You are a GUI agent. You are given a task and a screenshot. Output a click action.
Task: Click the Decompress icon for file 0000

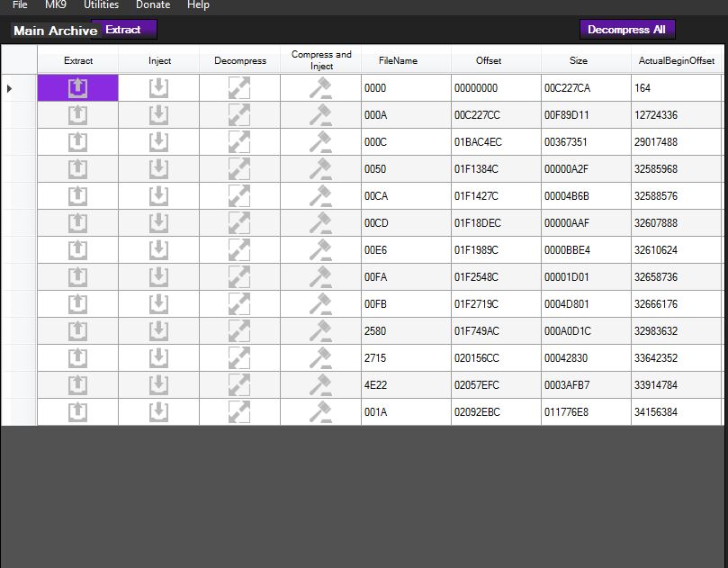click(x=239, y=88)
